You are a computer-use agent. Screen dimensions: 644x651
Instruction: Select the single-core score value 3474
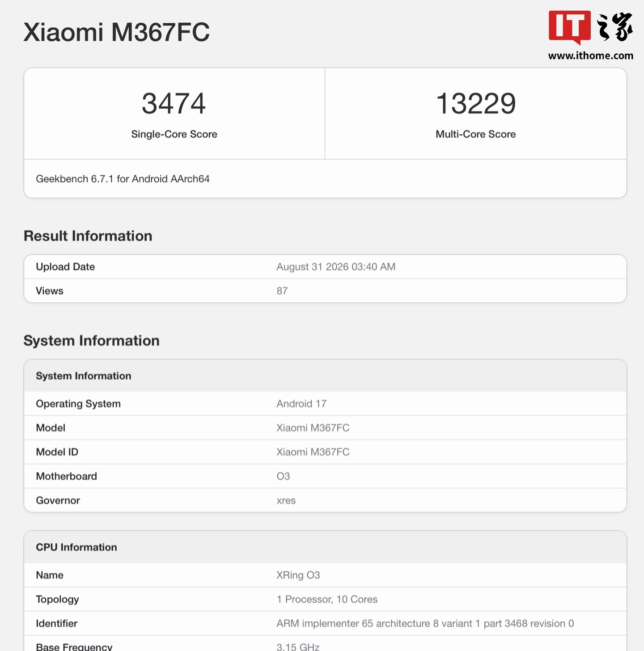point(174,103)
